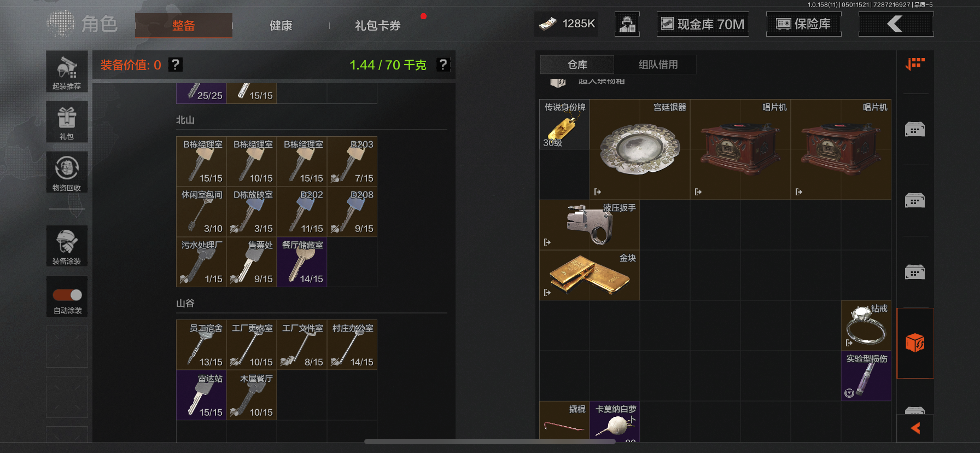Click the horizontal scrollbar at bottom
The height and width of the screenshot is (453, 980).
click(490, 441)
